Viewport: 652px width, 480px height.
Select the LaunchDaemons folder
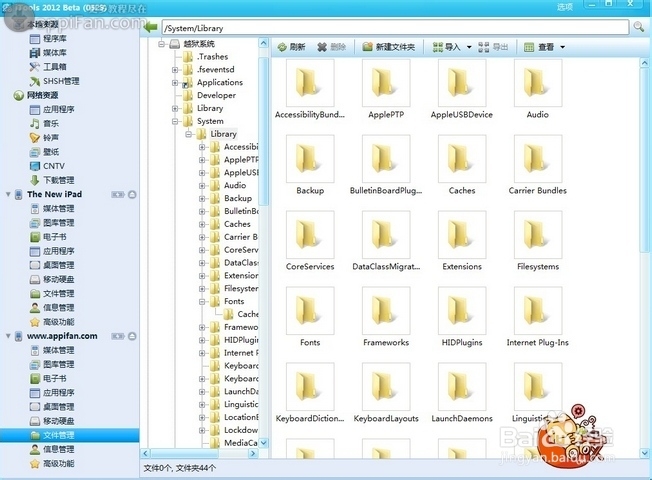462,393
